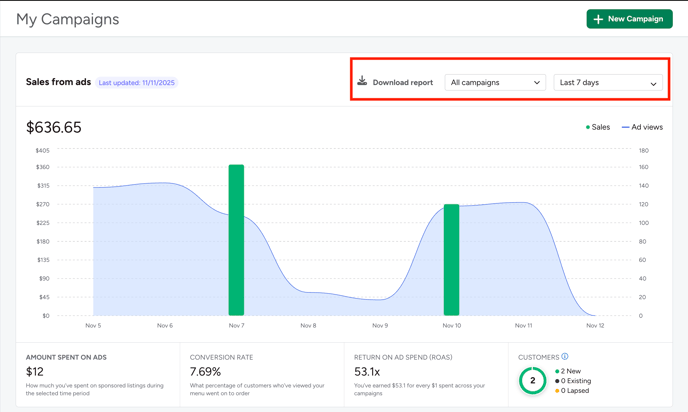Click the plus icon in New Campaign

(x=598, y=19)
